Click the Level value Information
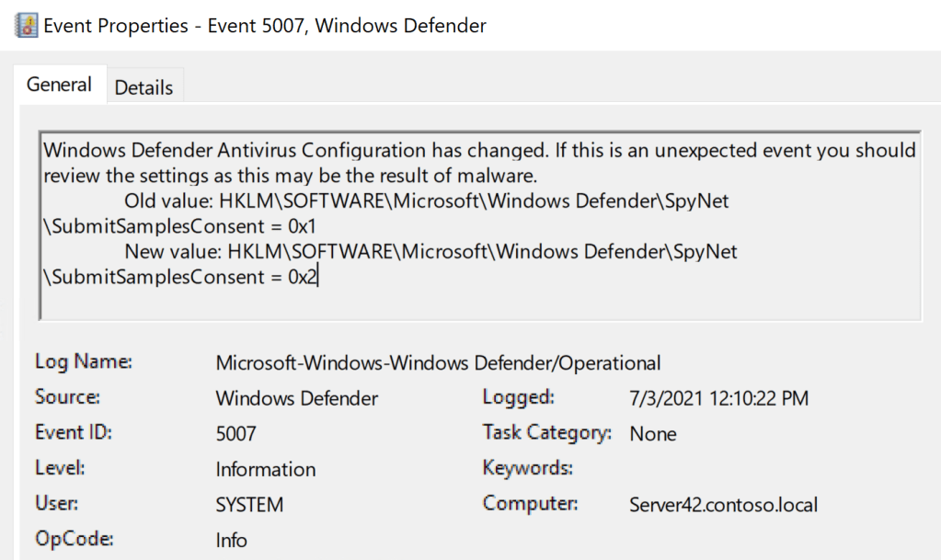 (x=265, y=469)
